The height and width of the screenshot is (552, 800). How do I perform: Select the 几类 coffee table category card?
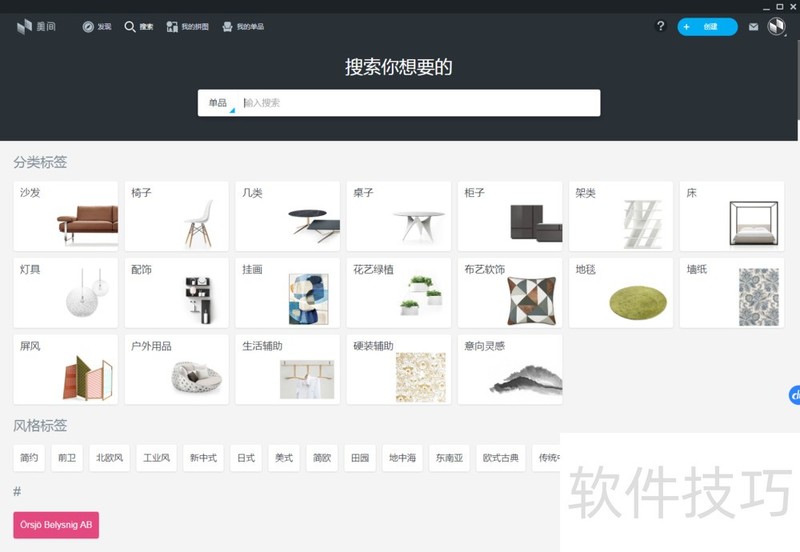tap(287, 216)
